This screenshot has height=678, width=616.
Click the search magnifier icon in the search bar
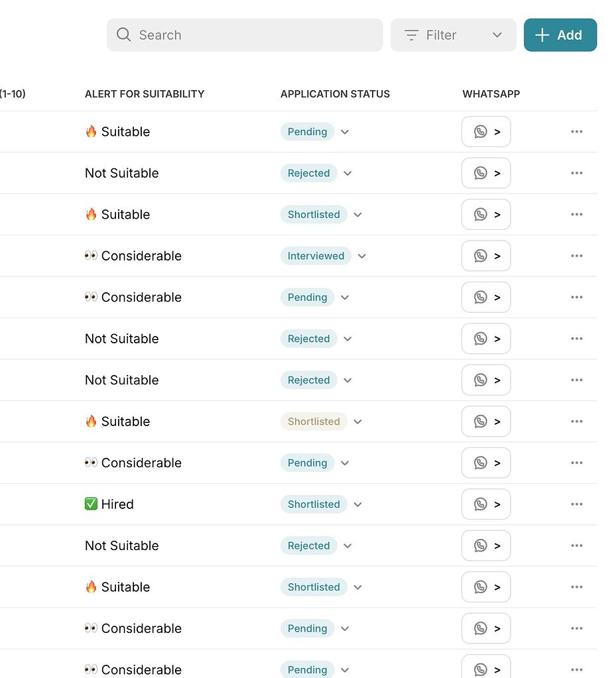pos(124,34)
